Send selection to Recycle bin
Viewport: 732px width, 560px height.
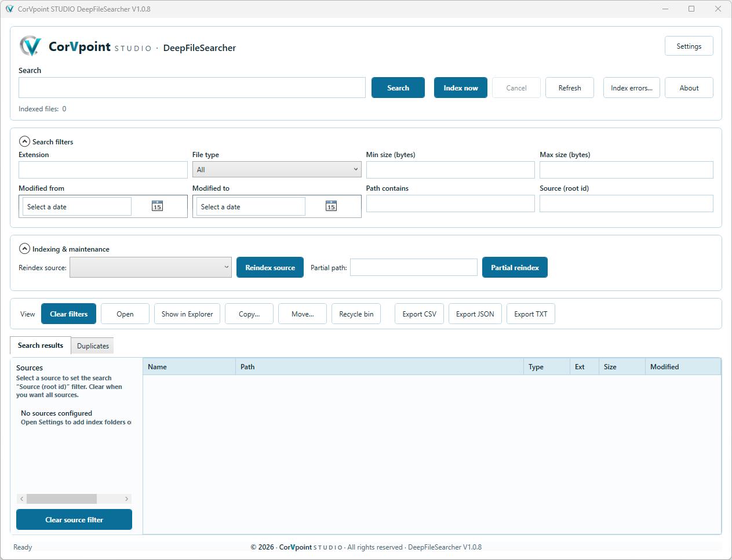click(x=356, y=314)
